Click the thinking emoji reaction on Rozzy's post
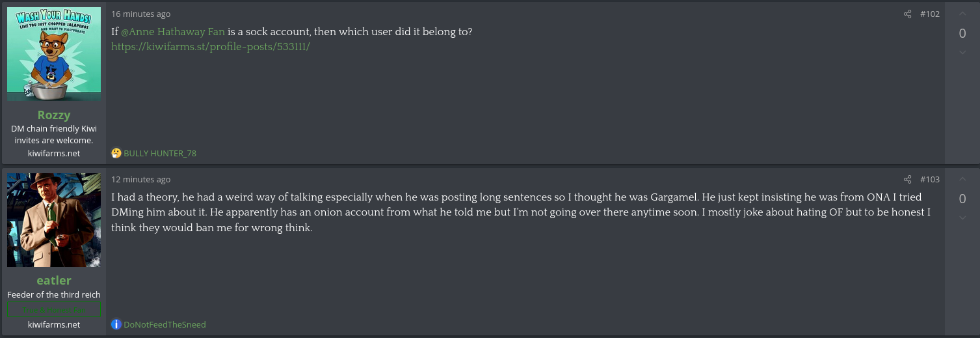980x338 pixels. 116,154
